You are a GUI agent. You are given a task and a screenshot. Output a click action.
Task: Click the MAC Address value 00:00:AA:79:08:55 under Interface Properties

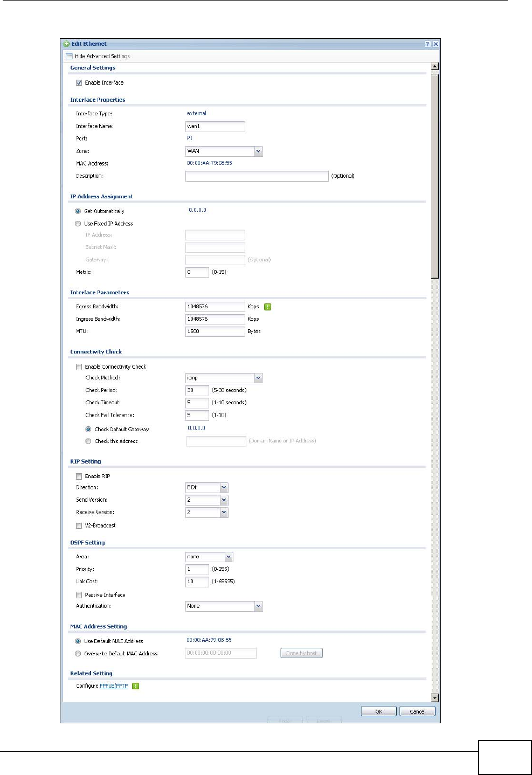point(209,163)
